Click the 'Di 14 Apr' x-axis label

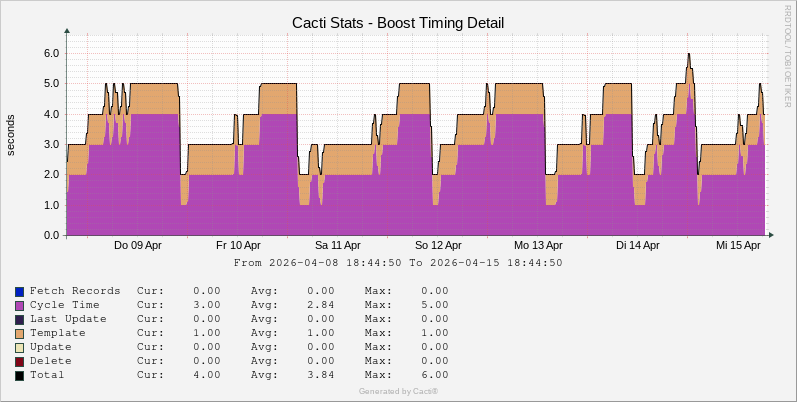click(x=638, y=245)
